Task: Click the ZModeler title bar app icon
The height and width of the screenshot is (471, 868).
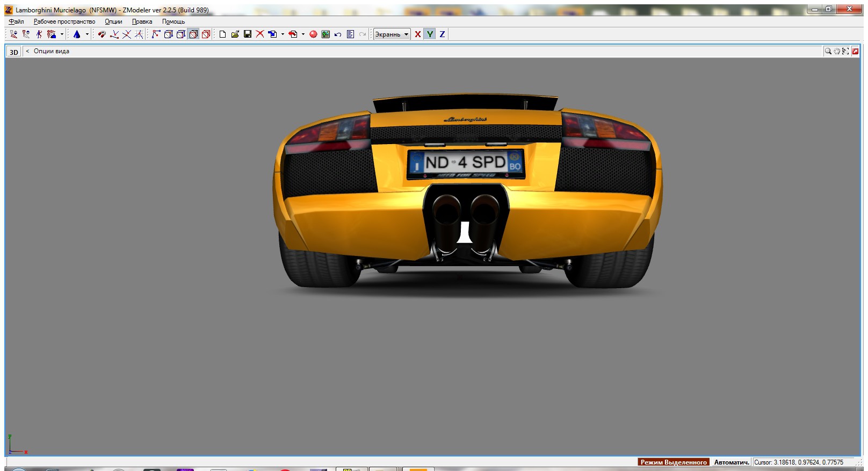Action: click(9, 10)
